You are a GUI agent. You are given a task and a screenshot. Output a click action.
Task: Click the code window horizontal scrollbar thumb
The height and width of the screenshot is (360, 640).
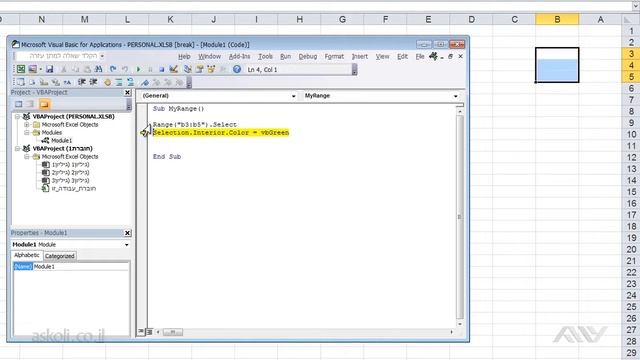click(173, 332)
